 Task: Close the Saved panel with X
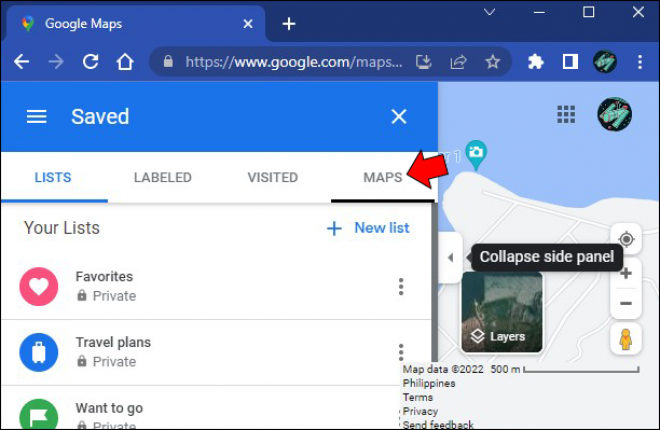pyautogui.click(x=399, y=117)
